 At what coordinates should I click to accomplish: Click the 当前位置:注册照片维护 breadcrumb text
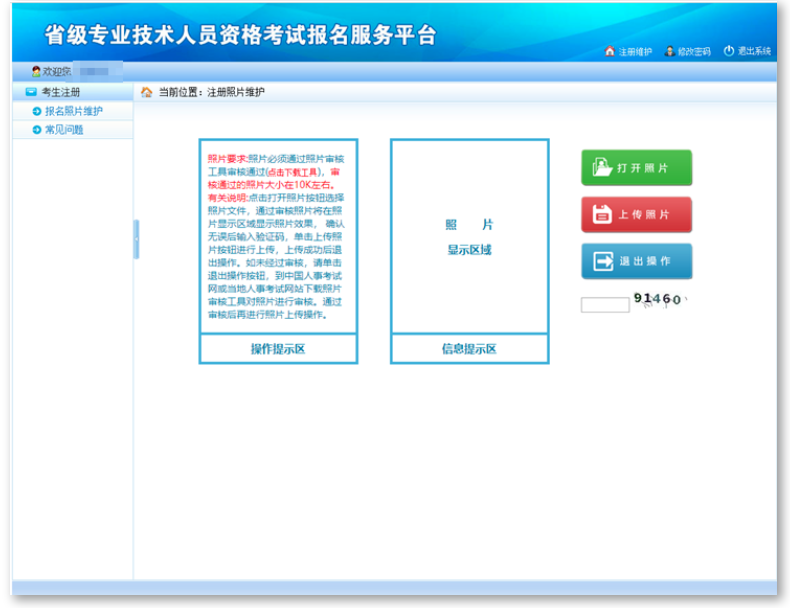coord(212,92)
